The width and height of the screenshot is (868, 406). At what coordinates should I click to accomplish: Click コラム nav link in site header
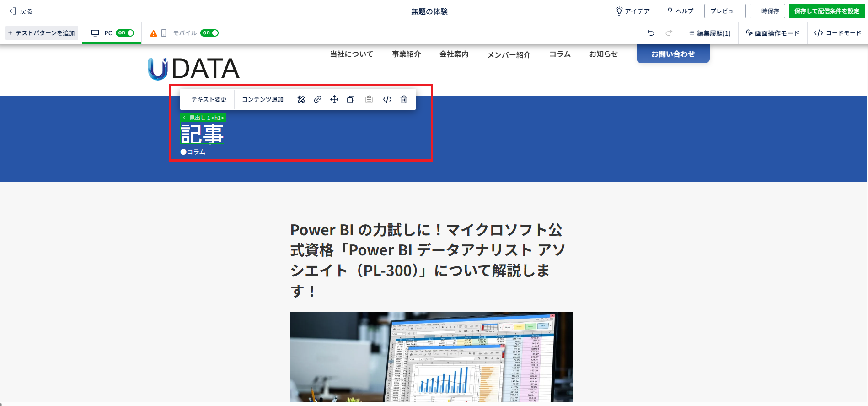560,54
